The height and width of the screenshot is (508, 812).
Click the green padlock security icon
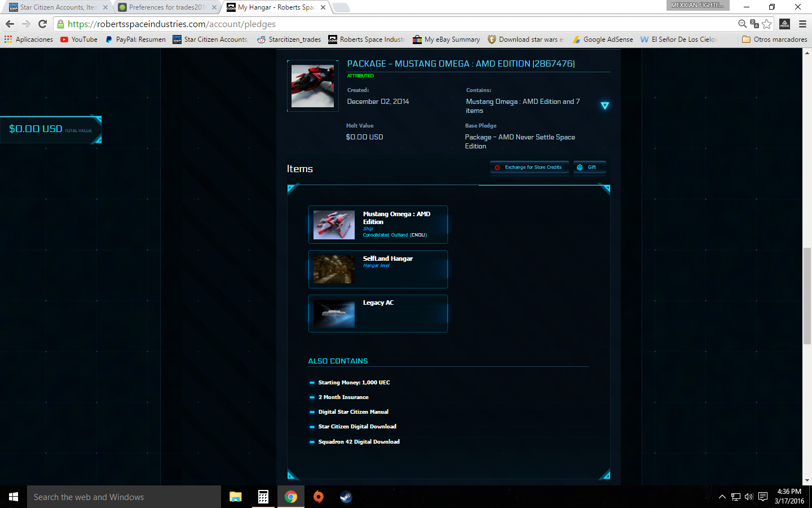click(x=60, y=24)
